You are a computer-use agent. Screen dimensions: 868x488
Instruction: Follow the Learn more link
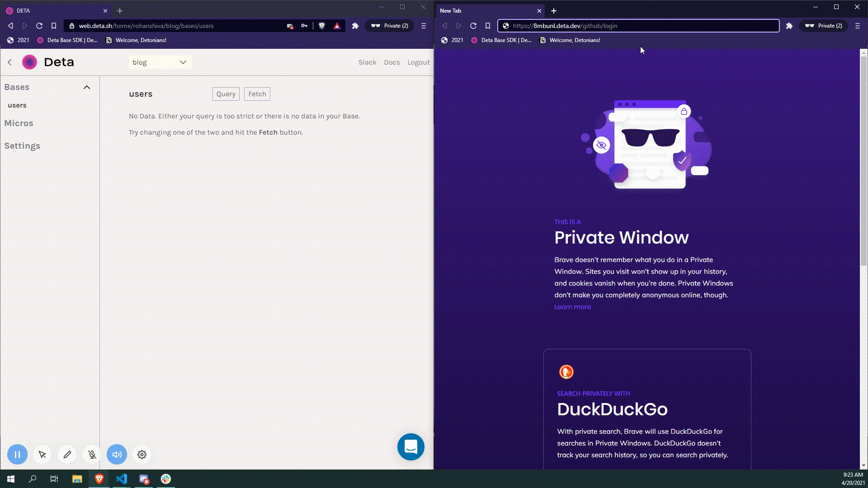click(x=572, y=307)
